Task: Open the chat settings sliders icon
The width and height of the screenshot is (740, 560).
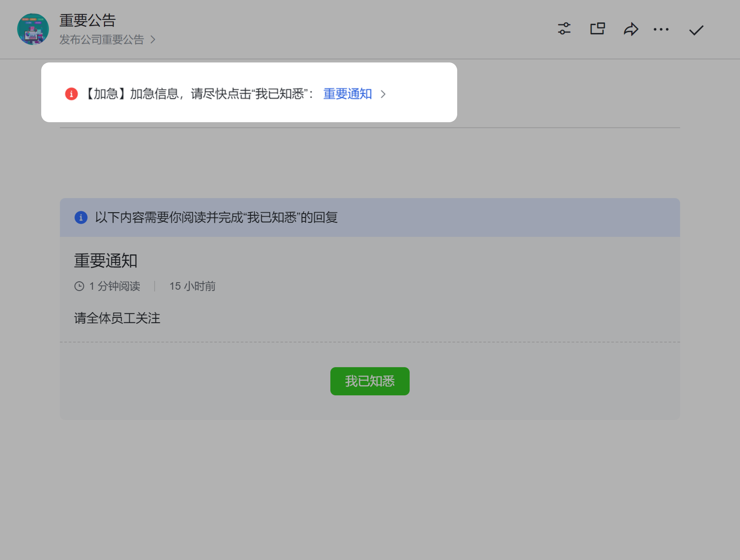Action: tap(564, 29)
